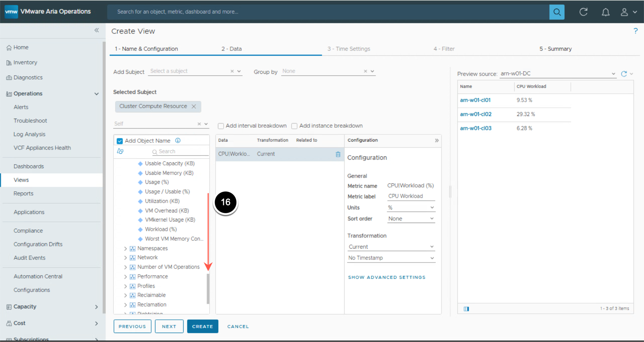Open Dashboards in the sidebar
Viewport: 644px width, 342px height.
[29, 166]
